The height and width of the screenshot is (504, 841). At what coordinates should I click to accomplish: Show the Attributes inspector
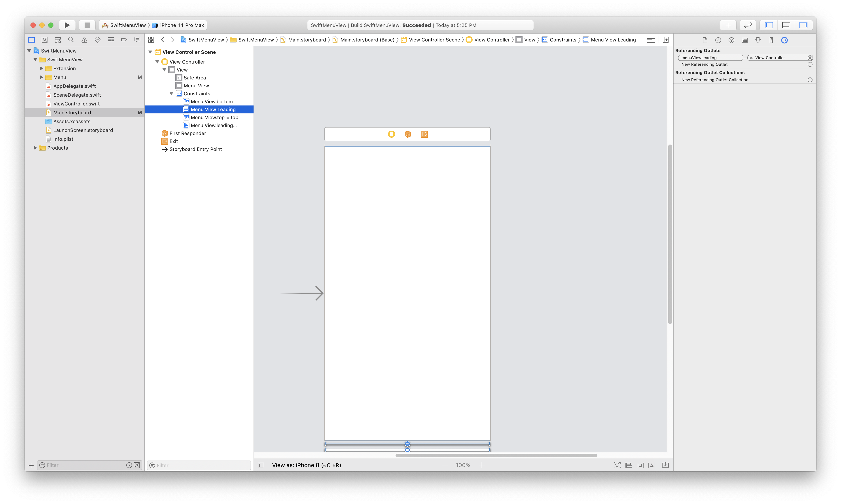pos(758,40)
